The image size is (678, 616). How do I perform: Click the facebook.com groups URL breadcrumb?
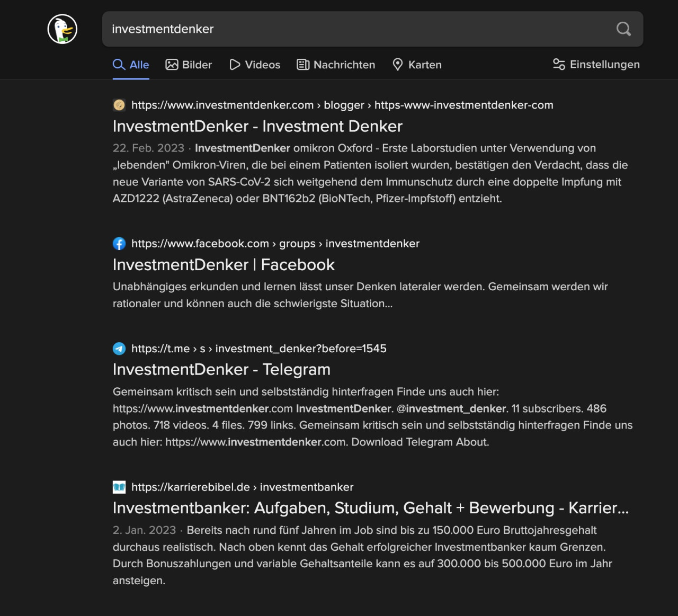tap(275, 244)
